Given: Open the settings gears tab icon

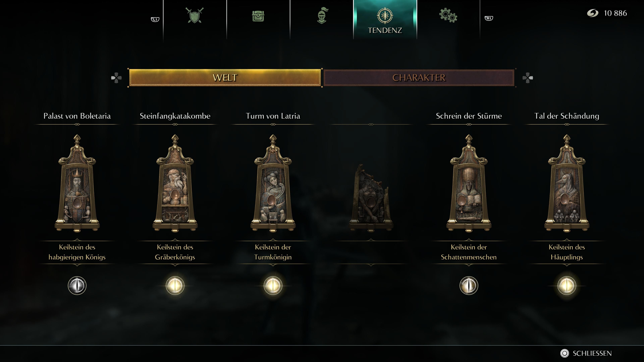Looking at the screenshot, I should pyautogui.click(x=448, y=15).
